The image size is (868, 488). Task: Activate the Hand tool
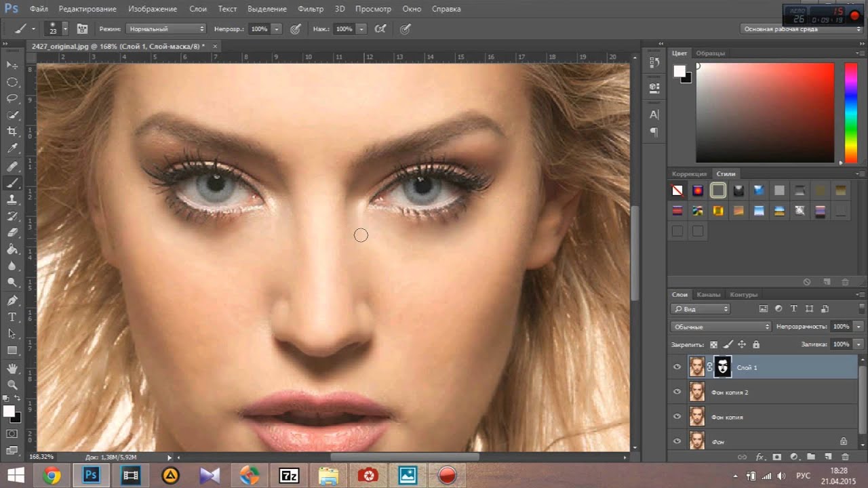[12, 368]
